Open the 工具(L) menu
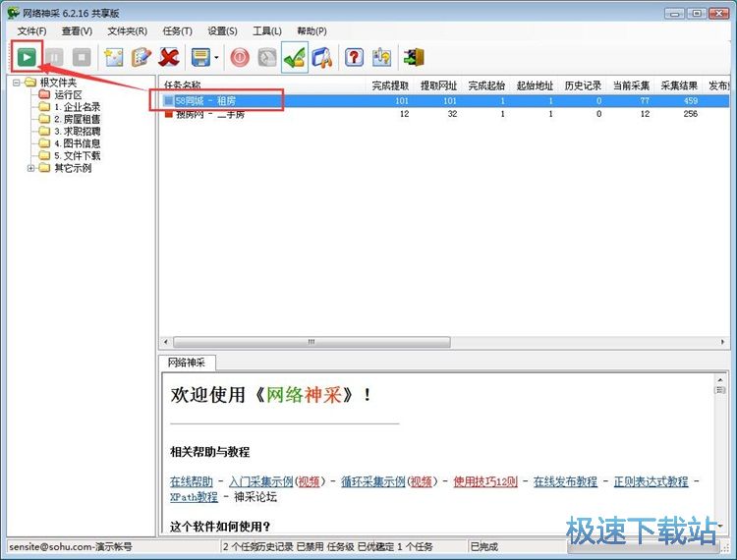 [x=267, y=31]
